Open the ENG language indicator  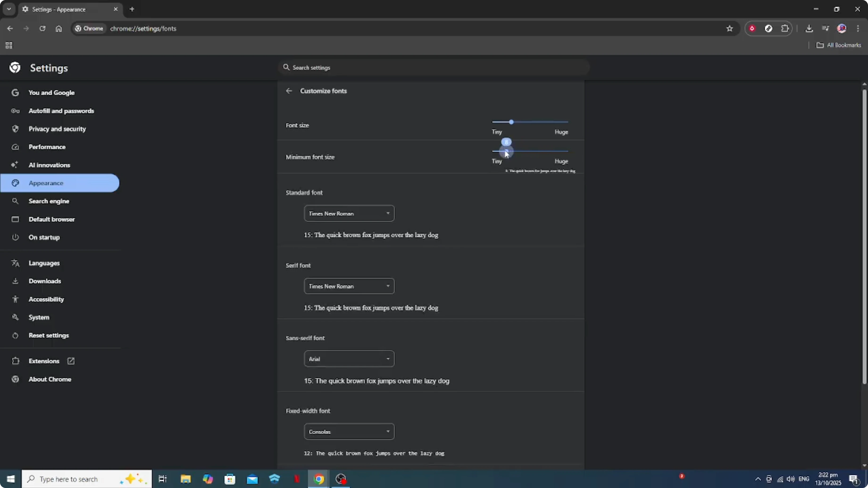[804, 479]
